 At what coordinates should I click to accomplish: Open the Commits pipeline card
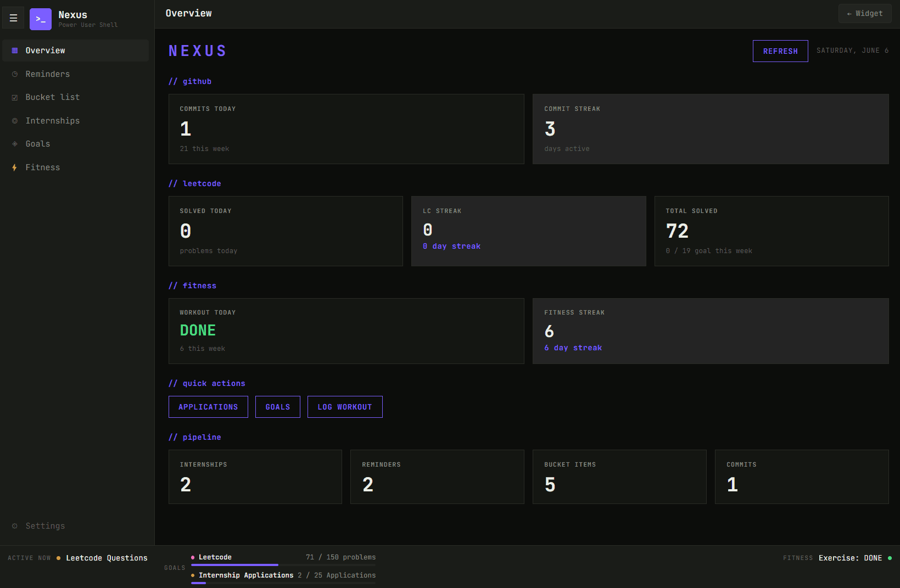802,477
